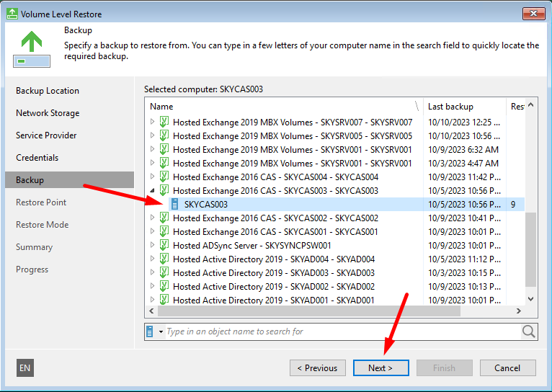Go to the Service Provider step
552x392 pixels.
(46, 135)
